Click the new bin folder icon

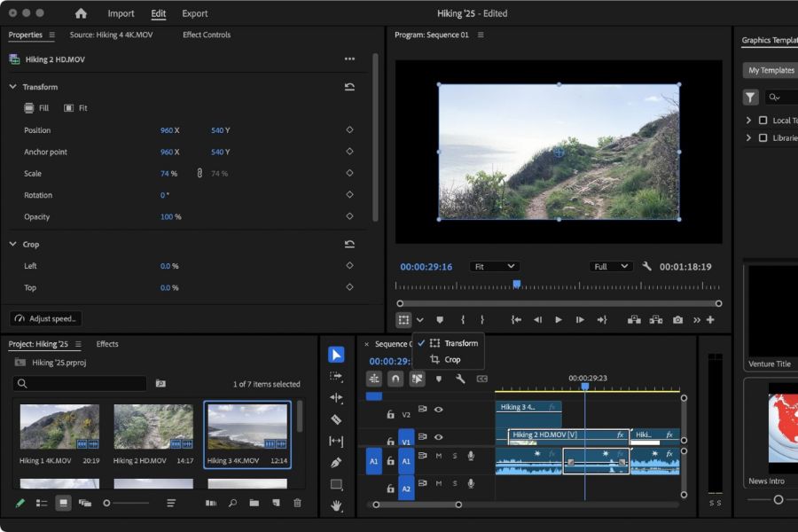click(x=254, y=503)
